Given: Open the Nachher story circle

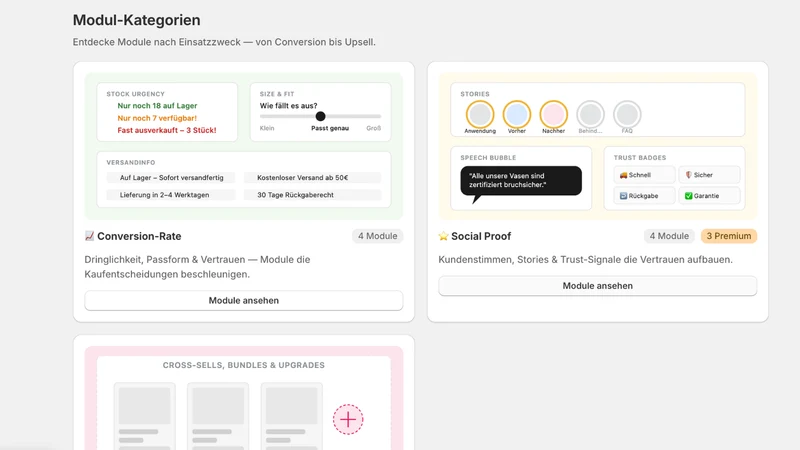Looking at the screenshot, I should (554, 114).
